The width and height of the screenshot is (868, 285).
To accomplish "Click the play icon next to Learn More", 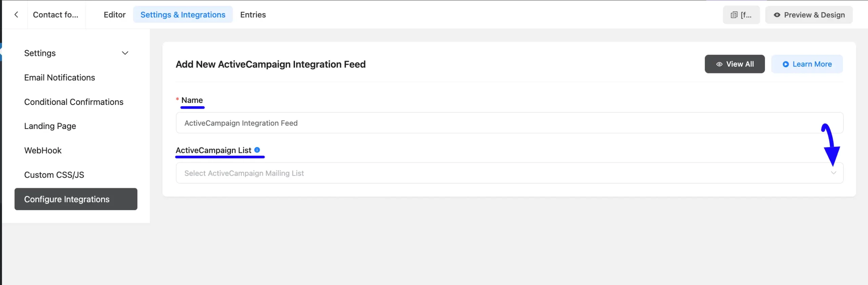I will 786,64.
